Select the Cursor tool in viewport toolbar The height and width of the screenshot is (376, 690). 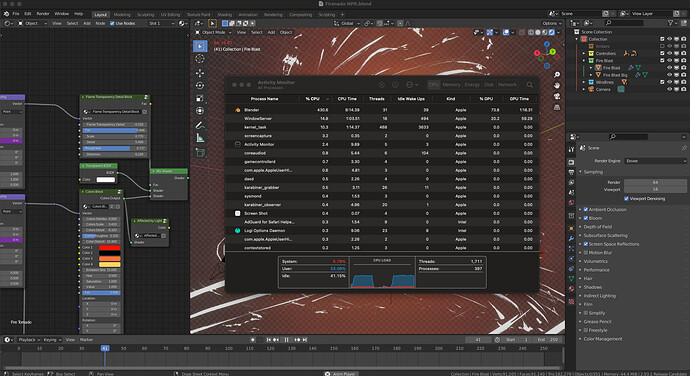click(x=200, y=59)
